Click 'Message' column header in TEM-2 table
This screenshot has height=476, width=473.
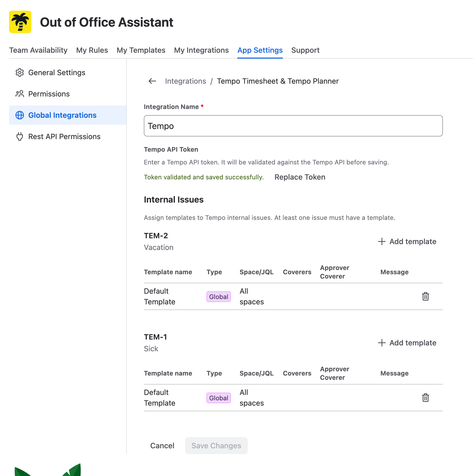tap(394, 272)
